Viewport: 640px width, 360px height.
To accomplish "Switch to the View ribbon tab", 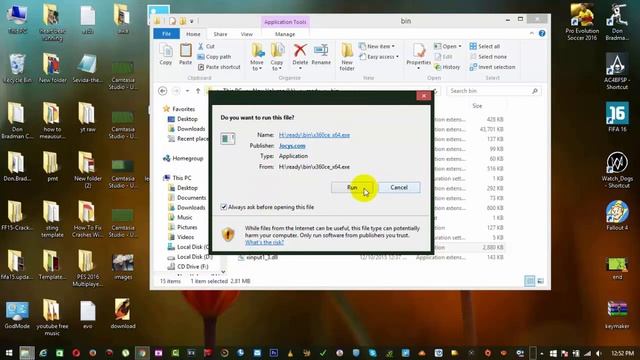I will coord(247,34).
